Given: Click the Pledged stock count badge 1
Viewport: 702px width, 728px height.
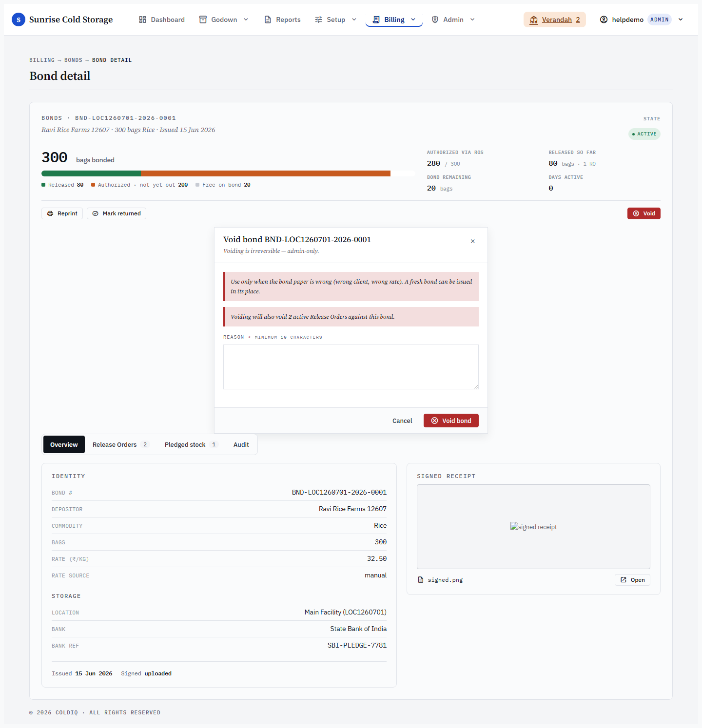Looking at the screenshot, I should click(214, 444).
